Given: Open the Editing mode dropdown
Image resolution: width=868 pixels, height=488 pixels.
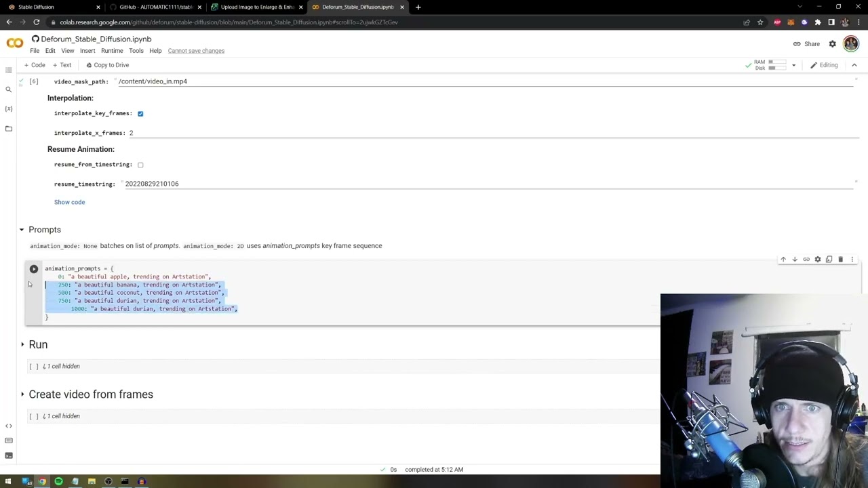Looking at the screenshot, I should [824, 65].
